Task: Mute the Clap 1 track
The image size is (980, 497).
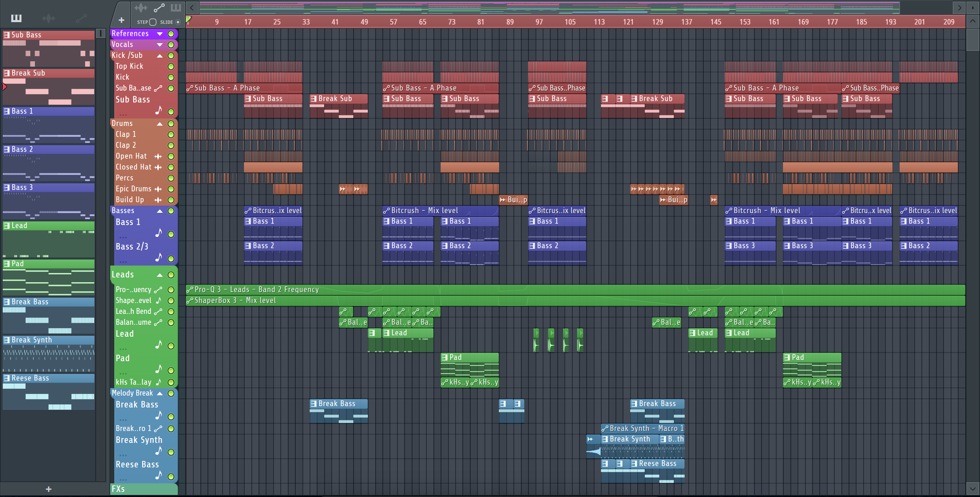Action: coord(171,135)
